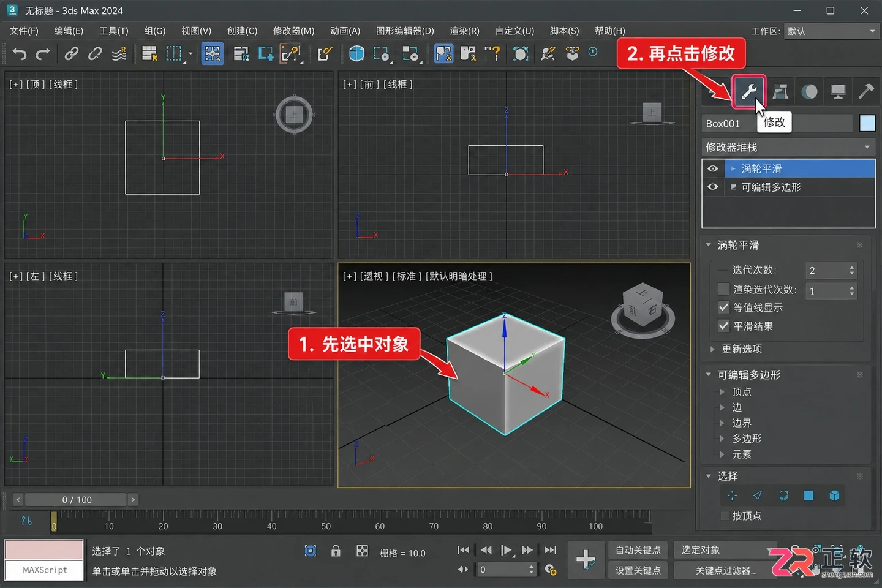Open the 修改器堆栈 dropdown list
This screenshot has width=882, height=588.
[788, 147]
